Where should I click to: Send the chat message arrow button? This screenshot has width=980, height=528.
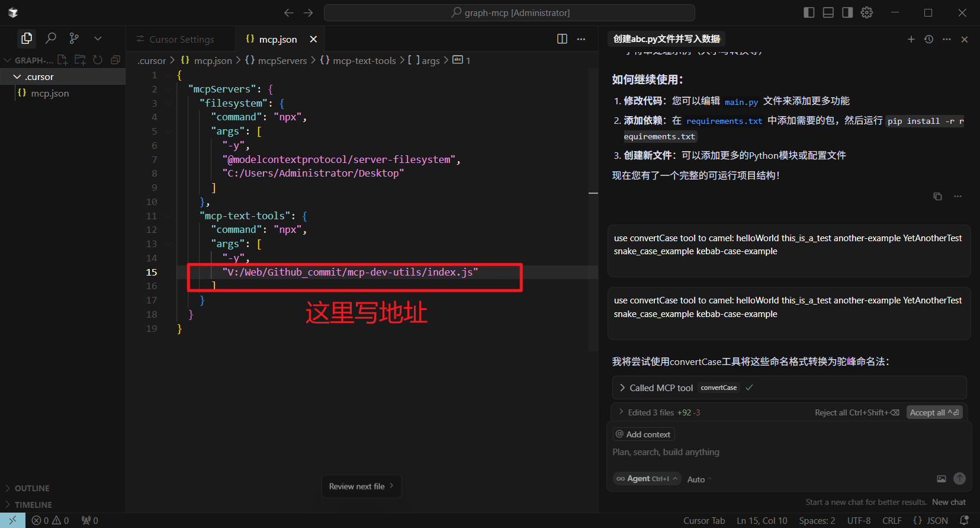960,479
